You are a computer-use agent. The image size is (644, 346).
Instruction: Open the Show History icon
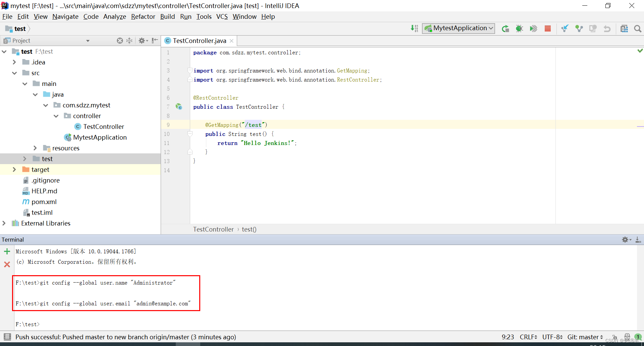tap(593, 29)
